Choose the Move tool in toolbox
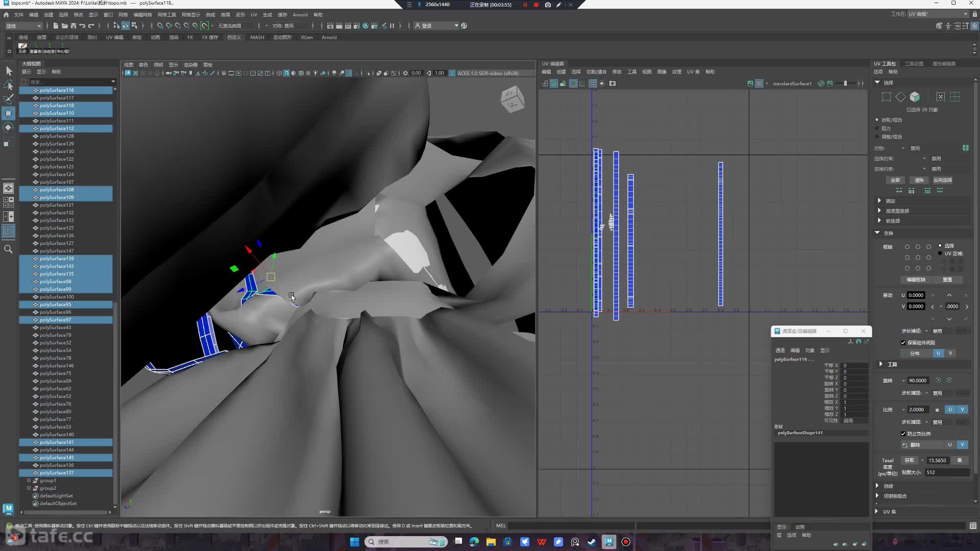980x551 pixels. coord(9,113)
